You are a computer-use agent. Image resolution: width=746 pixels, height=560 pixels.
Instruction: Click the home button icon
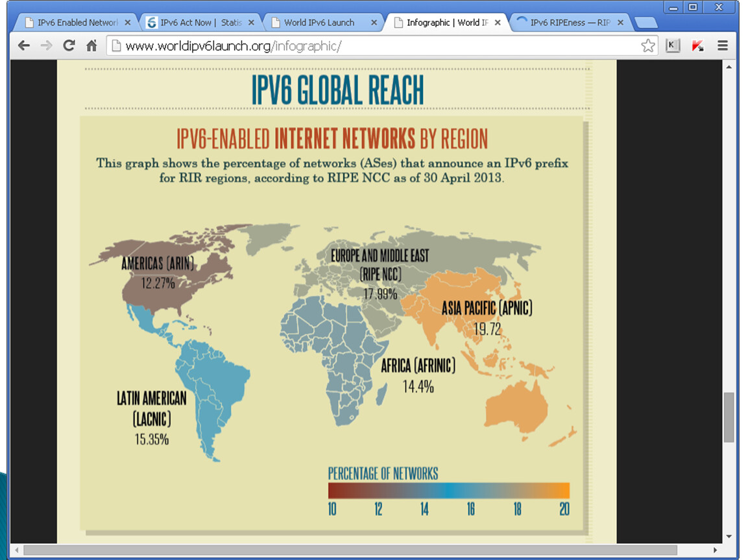[x=91, y=45]
